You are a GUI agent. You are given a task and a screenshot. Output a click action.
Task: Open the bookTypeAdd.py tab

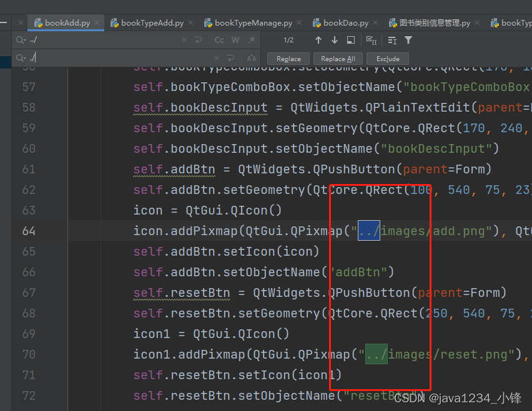pos(152,22)
